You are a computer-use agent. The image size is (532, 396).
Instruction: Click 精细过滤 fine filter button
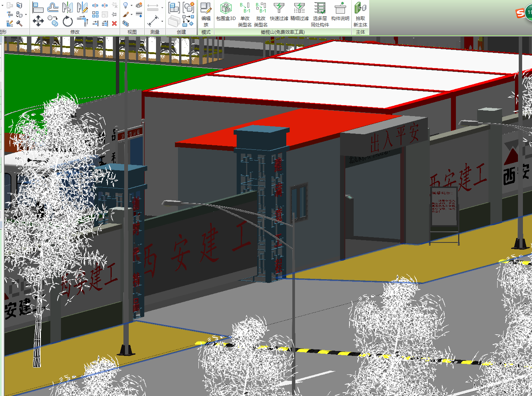300,11
